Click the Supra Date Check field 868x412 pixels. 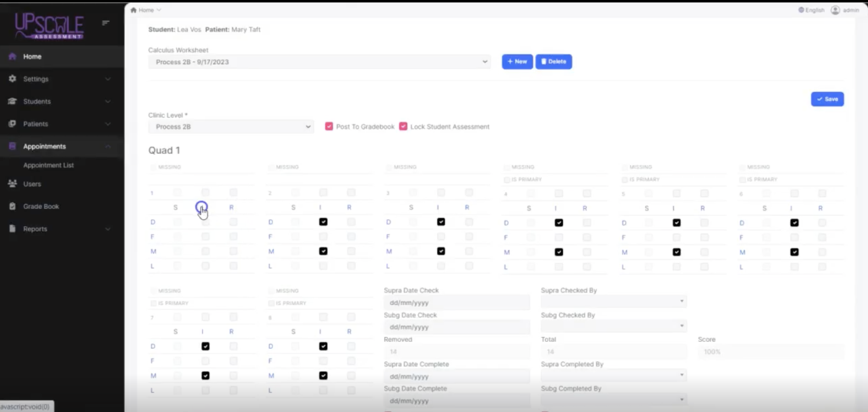[x=457, y=303]
